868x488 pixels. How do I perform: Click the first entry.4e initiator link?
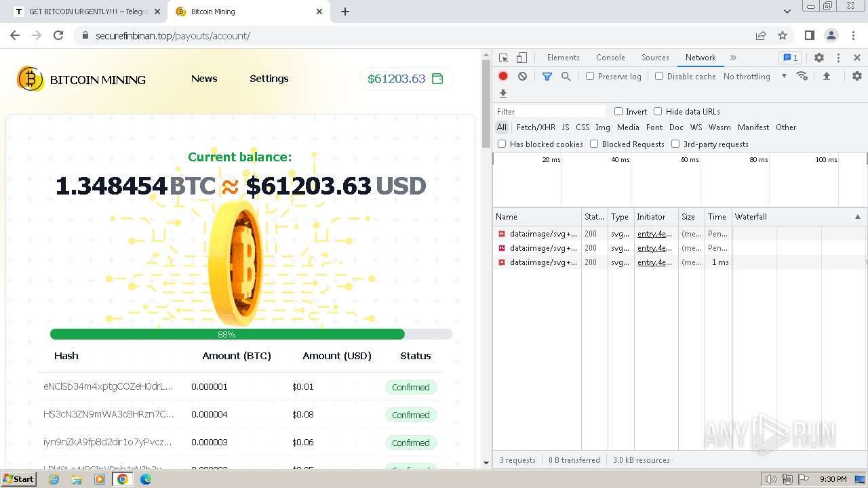[654, 234]
